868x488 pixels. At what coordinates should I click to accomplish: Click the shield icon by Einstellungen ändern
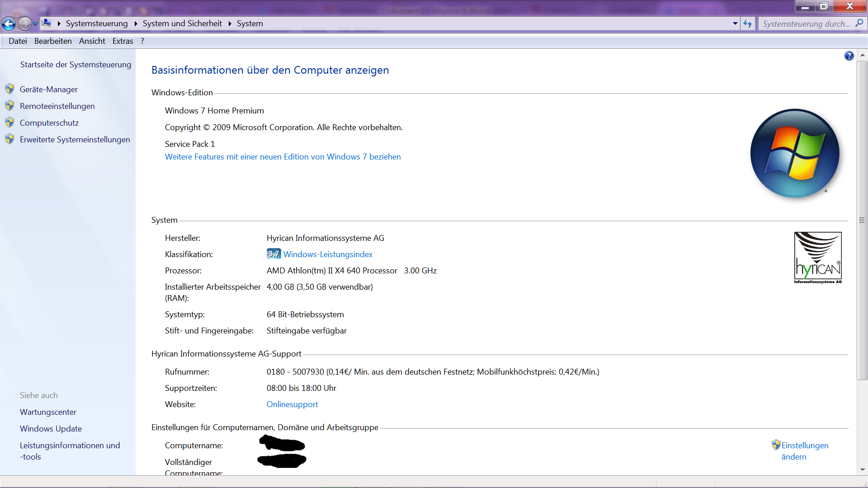[x=776, y=445]
